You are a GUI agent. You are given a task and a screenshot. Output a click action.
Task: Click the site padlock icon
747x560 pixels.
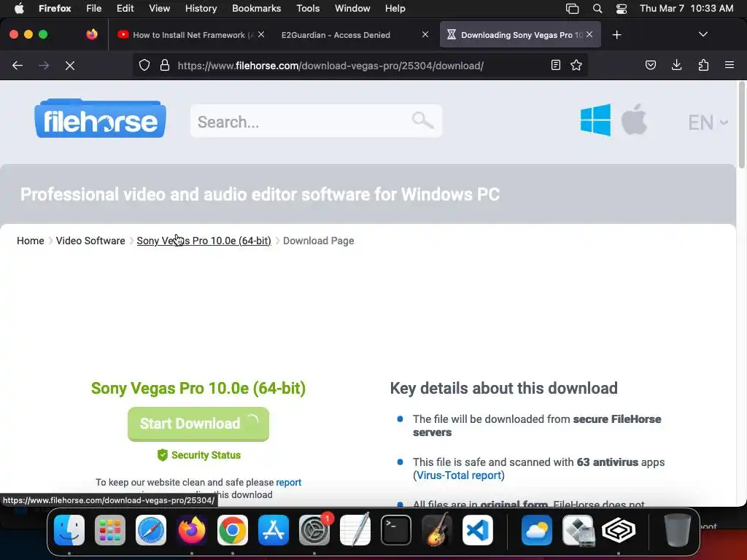(x=165, y=65)
